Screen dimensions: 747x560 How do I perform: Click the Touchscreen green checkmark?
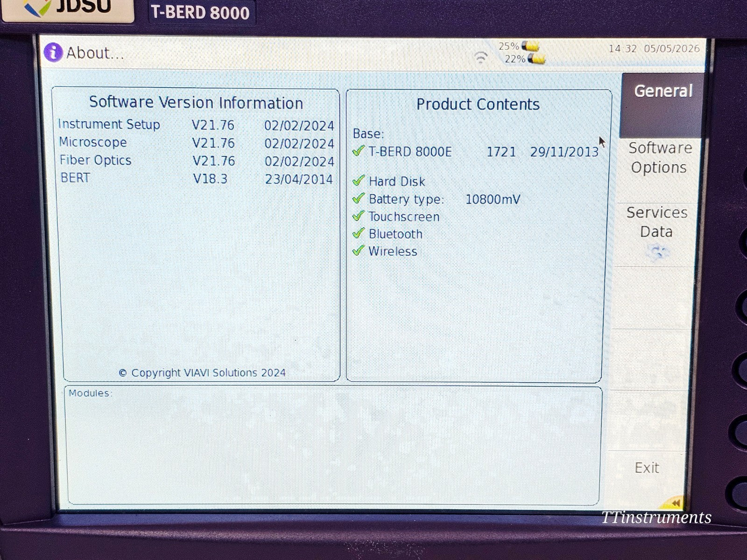(x=359, y=216)
